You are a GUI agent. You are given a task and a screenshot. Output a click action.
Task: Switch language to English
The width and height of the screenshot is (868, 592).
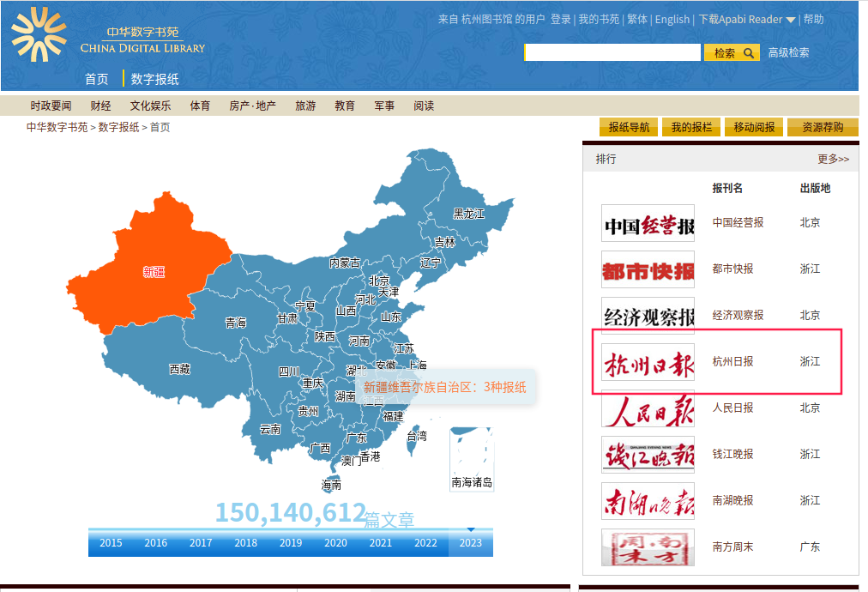point(672,20)
